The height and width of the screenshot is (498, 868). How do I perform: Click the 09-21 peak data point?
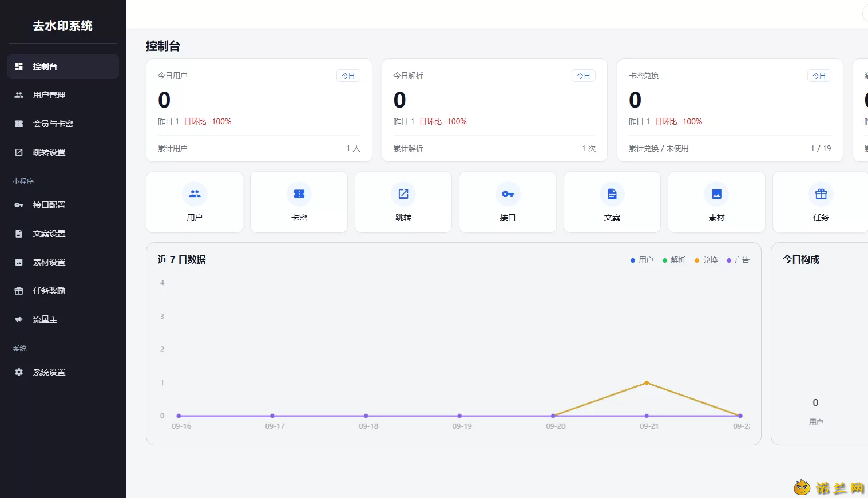647,382
